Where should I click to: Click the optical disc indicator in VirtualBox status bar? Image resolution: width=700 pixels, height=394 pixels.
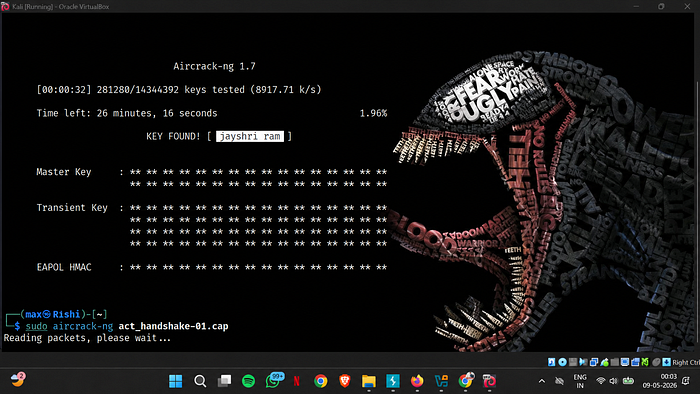click(562, 362)
